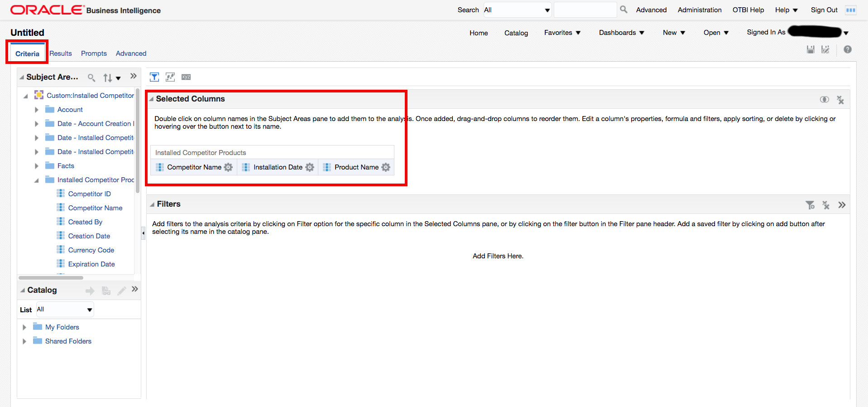Click the save analysis floppy disk icon
Viewport: 868px width, 407px height.
[x=810, y=50]
